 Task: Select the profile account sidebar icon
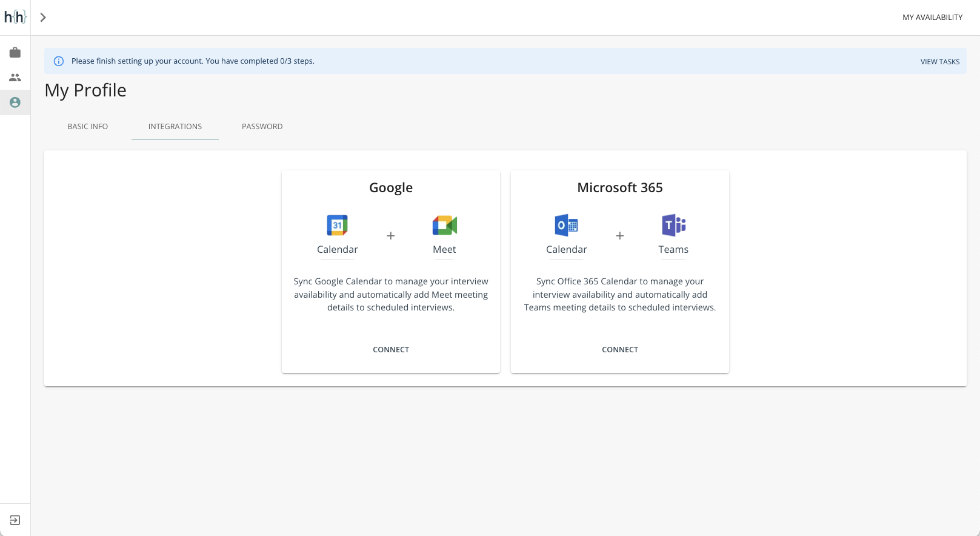click(x=15, y=102)
